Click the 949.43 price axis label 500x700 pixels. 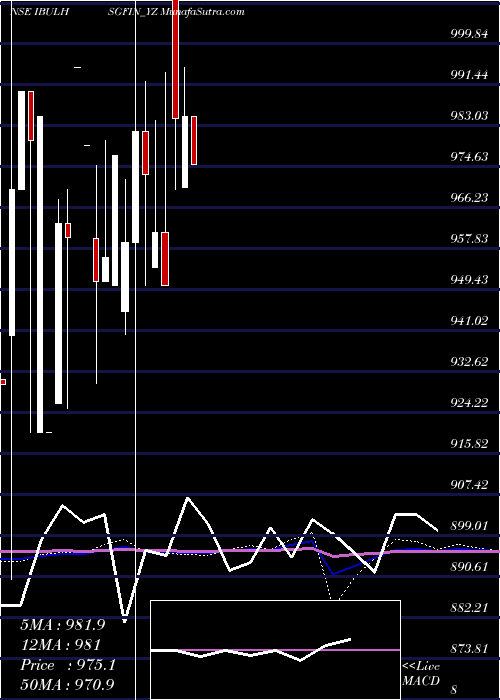469,280
